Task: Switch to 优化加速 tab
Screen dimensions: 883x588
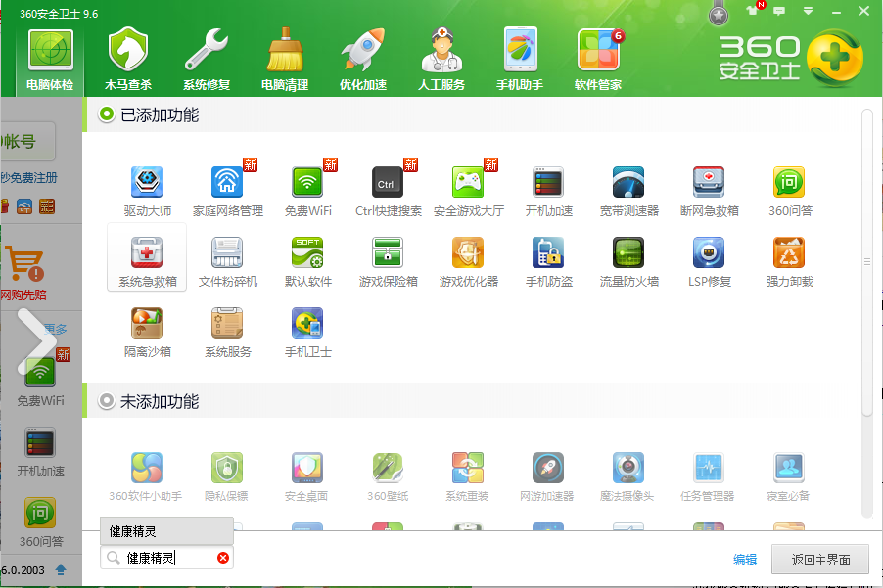Action: coord(363,61)
